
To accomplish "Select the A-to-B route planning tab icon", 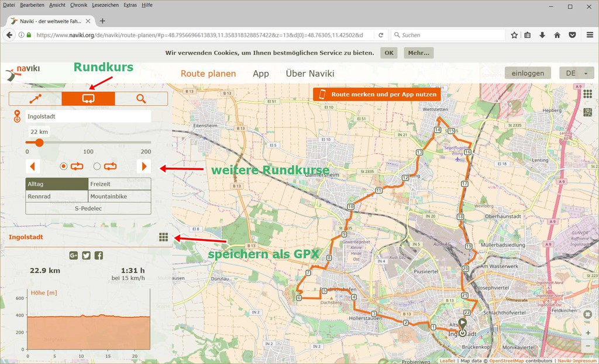I will [35, 99].
